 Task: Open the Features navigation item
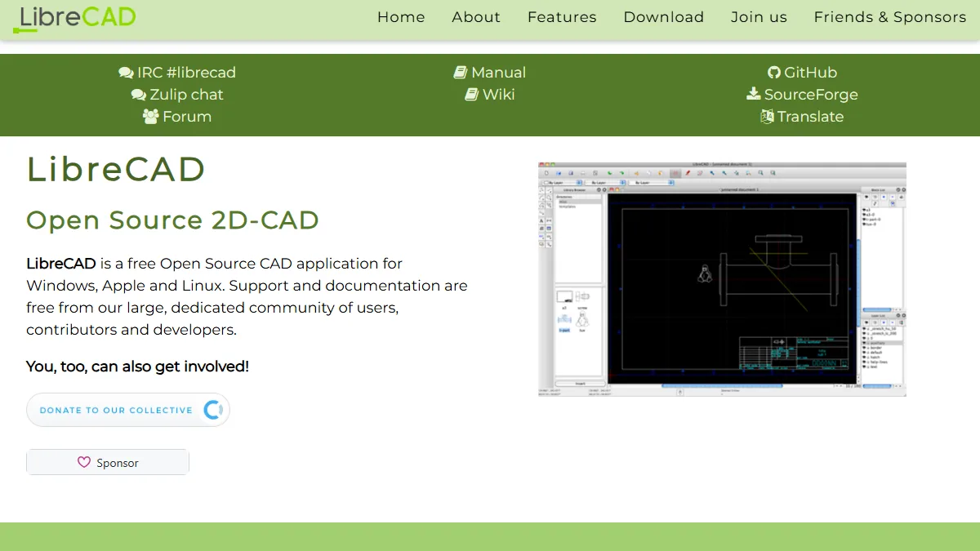562,17
